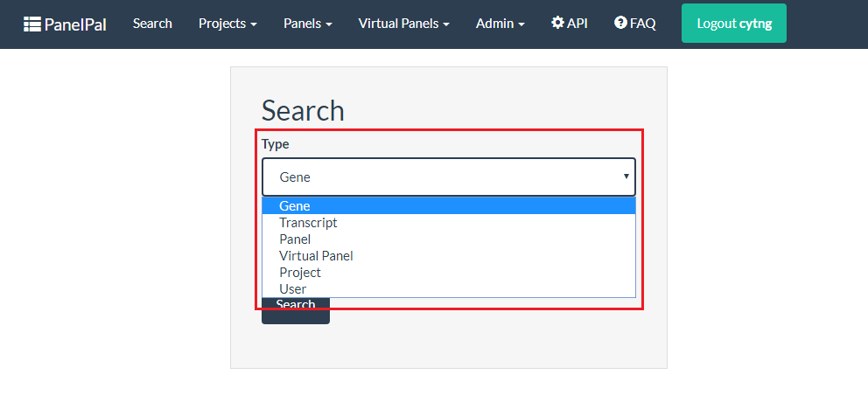Choose the Panel option
This screenshot has width=868, height=416.
coord(448,239)
